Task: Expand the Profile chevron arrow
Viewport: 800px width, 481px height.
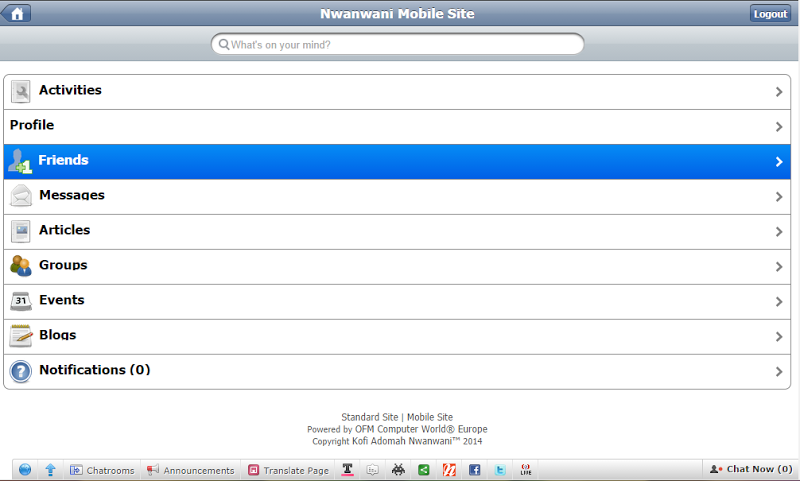Action: point(779,126)
